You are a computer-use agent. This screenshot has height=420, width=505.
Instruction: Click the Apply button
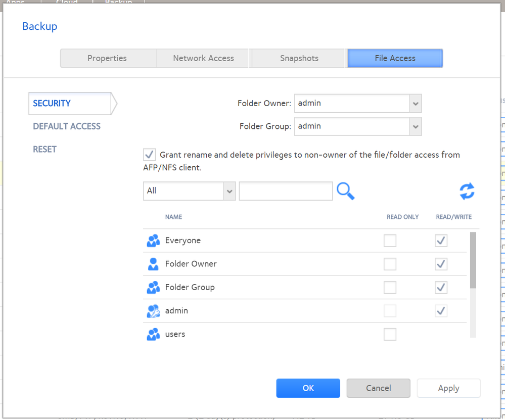pos(449,388)
